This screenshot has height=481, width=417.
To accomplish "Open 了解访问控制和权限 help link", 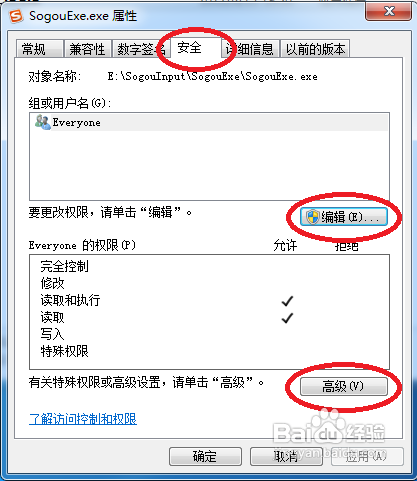I will coord(83,419).
